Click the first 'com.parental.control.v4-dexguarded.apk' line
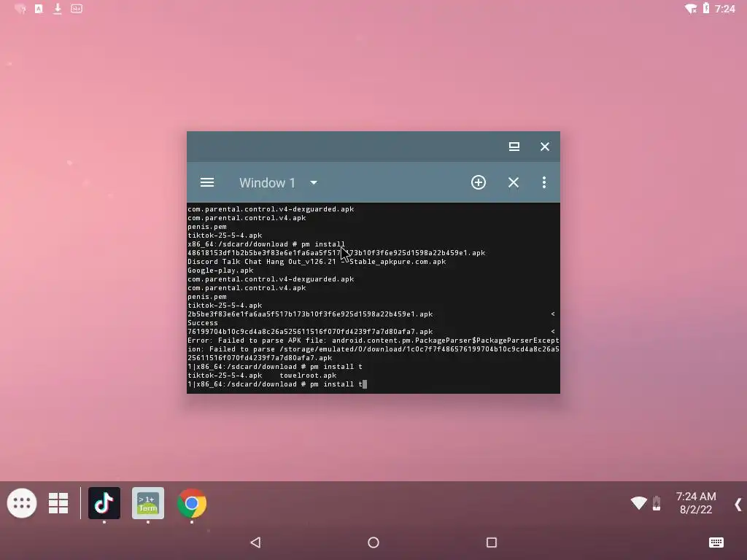747x560 pixels. [x=271, y=209]
